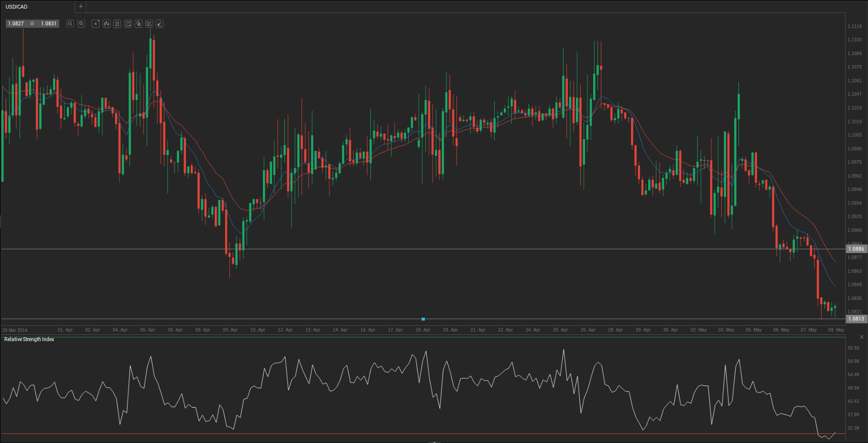
Task: Click the 25. Apr date label
Action: (x=561, y=330)
